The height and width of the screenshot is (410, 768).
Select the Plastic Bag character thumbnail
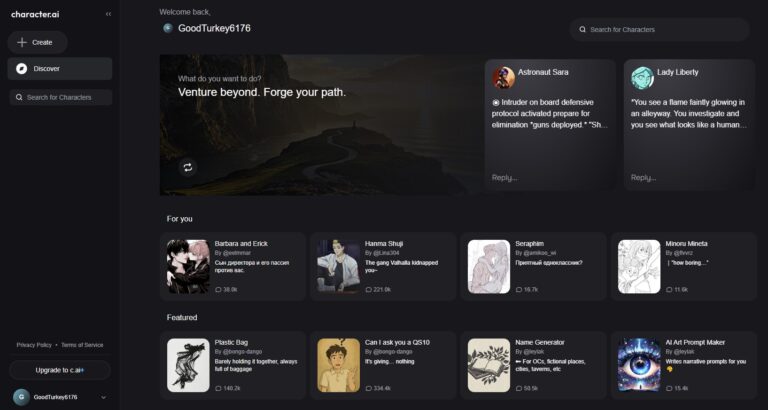(188, 365)
